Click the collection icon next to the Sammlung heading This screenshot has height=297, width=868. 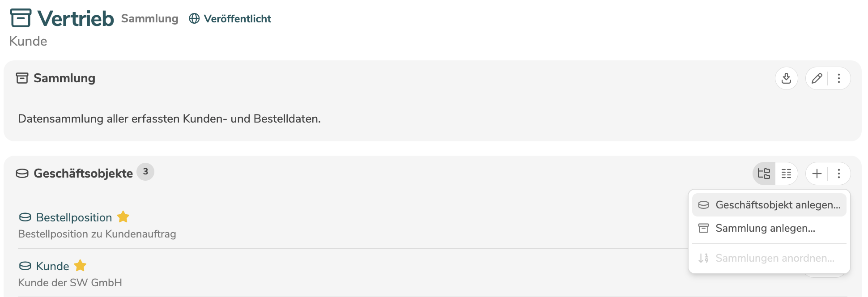(21, 78)
